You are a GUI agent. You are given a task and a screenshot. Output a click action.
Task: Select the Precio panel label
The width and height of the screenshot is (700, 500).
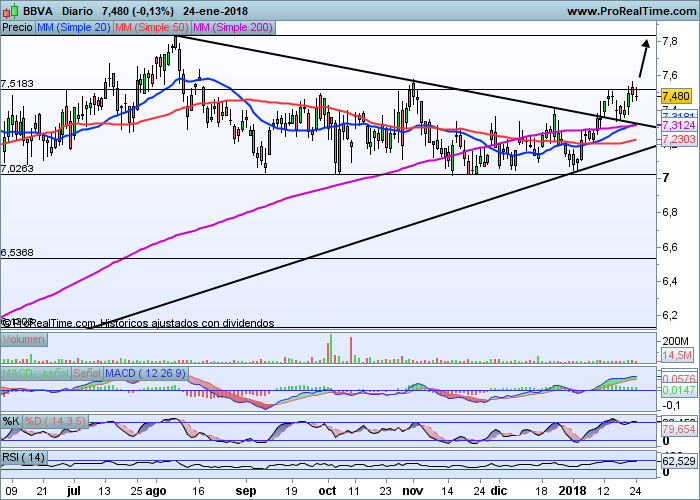coord(17,28)
